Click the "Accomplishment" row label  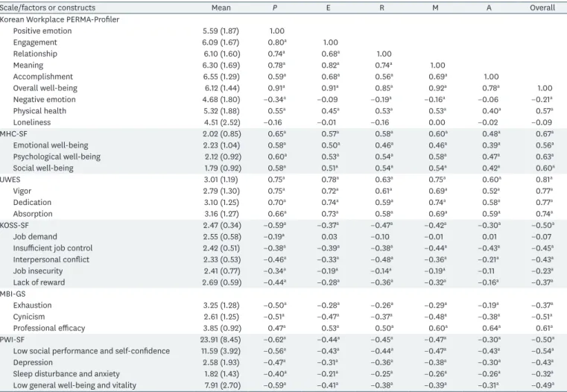[x=42, y=77]
